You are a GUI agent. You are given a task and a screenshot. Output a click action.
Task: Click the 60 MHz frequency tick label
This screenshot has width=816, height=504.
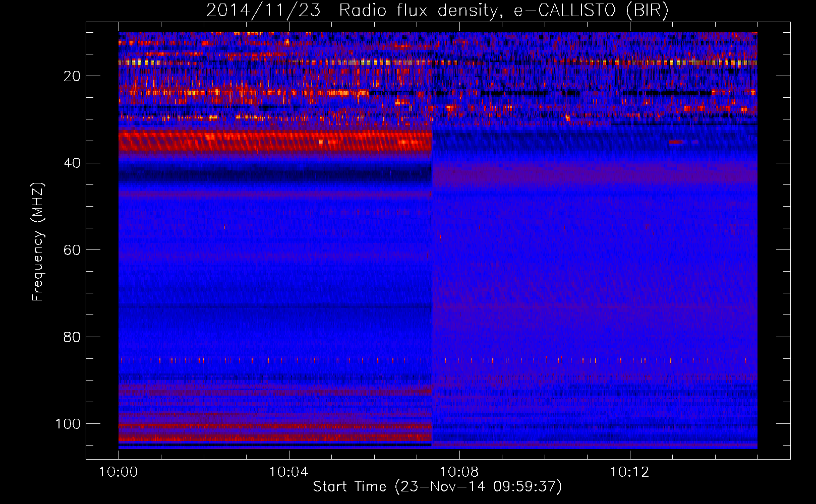coord(72,250)
